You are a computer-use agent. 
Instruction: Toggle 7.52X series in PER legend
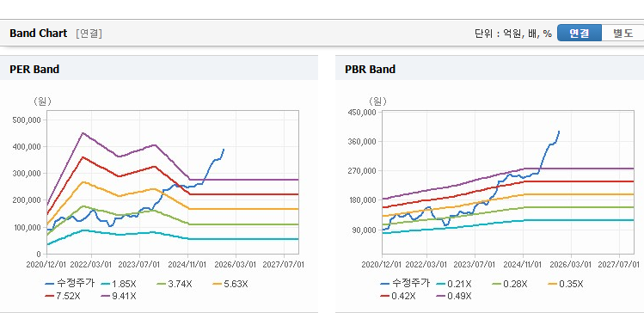pos(64,296)
